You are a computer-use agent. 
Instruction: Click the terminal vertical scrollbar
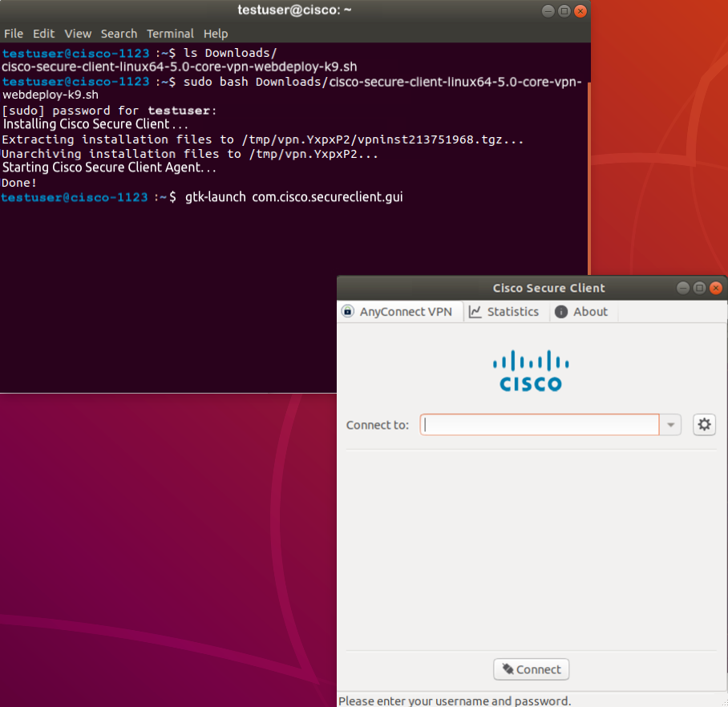pyautogui.click(x=588, y=179)
